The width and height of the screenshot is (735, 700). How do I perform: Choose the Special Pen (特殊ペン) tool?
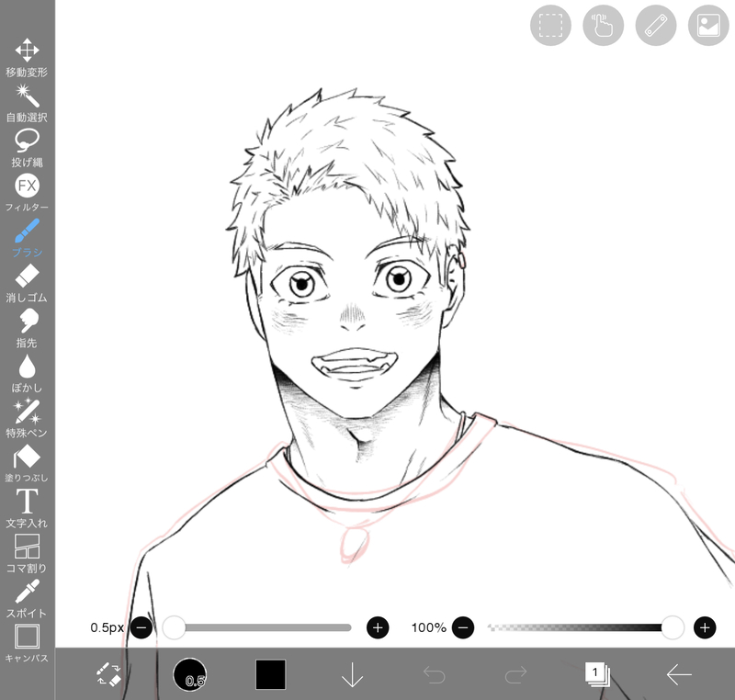point(27,418)
